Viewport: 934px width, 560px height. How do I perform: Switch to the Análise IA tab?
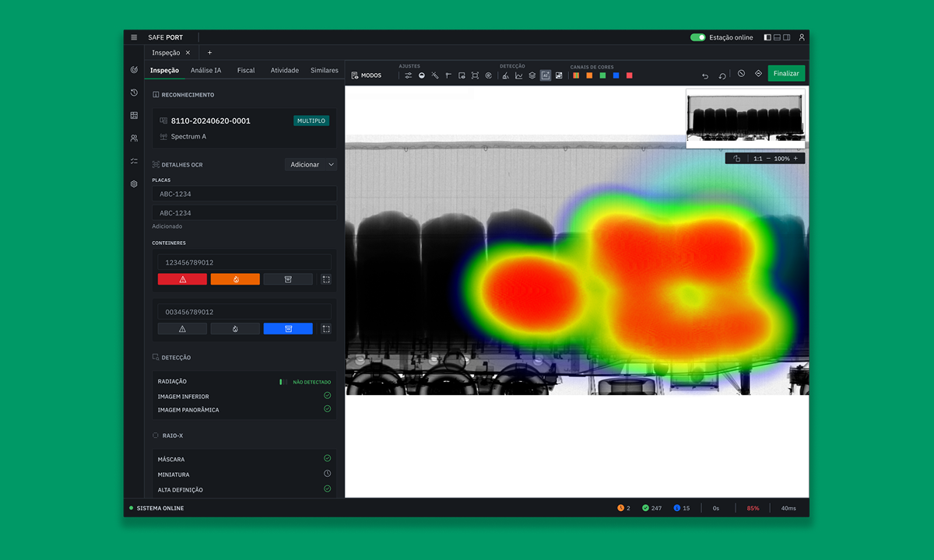click(206, 70)
